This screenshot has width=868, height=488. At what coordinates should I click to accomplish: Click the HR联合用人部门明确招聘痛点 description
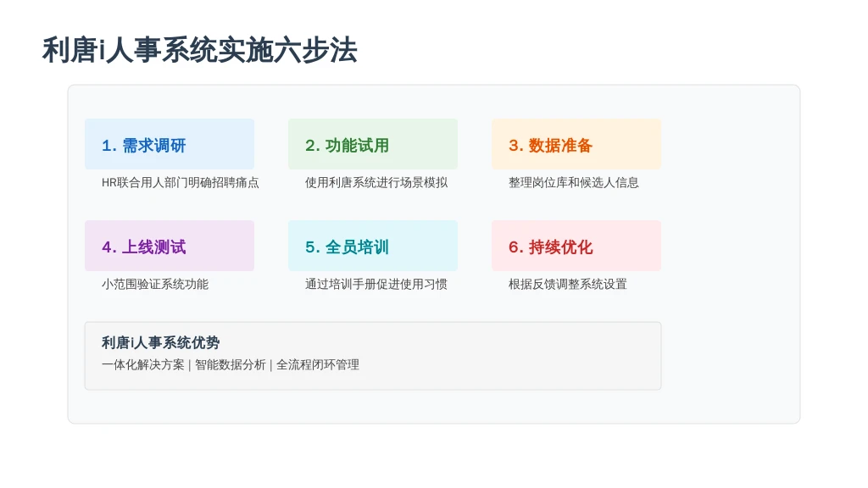point(181,183)
